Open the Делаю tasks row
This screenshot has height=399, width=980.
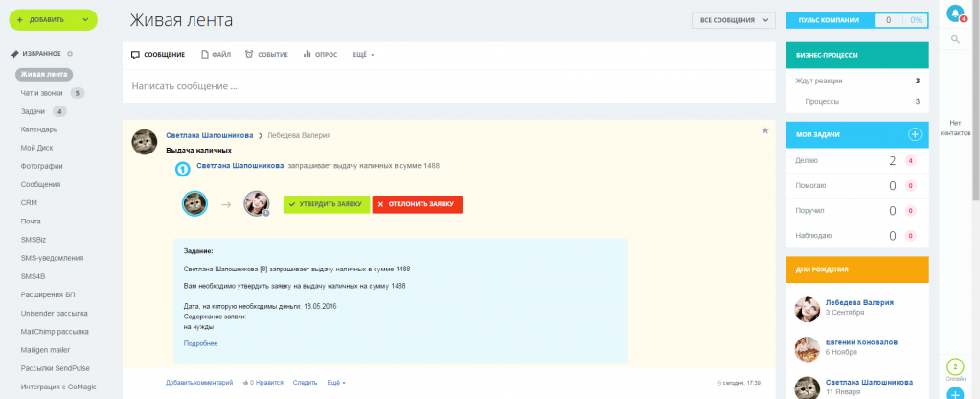(856, 161)
